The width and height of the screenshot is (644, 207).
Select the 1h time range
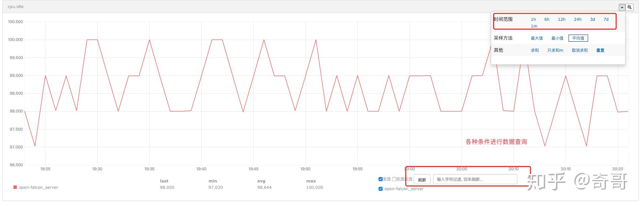point(533,19)
